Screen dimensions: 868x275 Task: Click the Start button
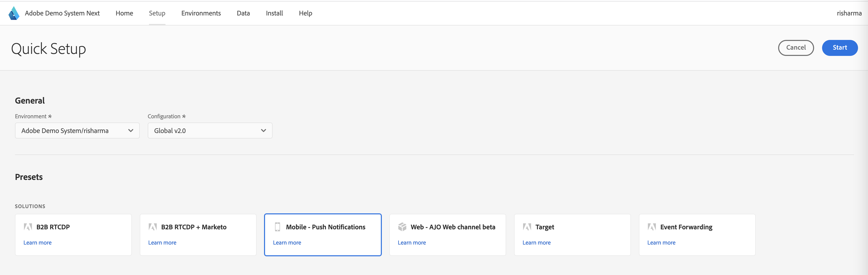(x=840, y=48)
